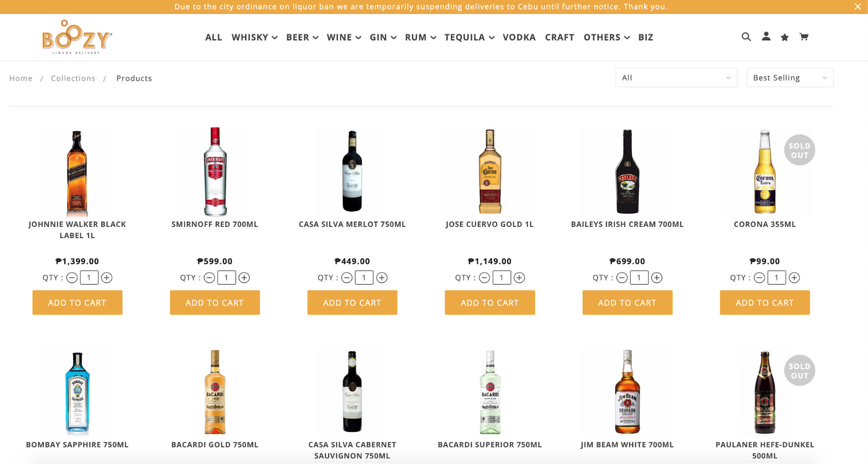
Task: Go to the Craft category
Action: 559,37
